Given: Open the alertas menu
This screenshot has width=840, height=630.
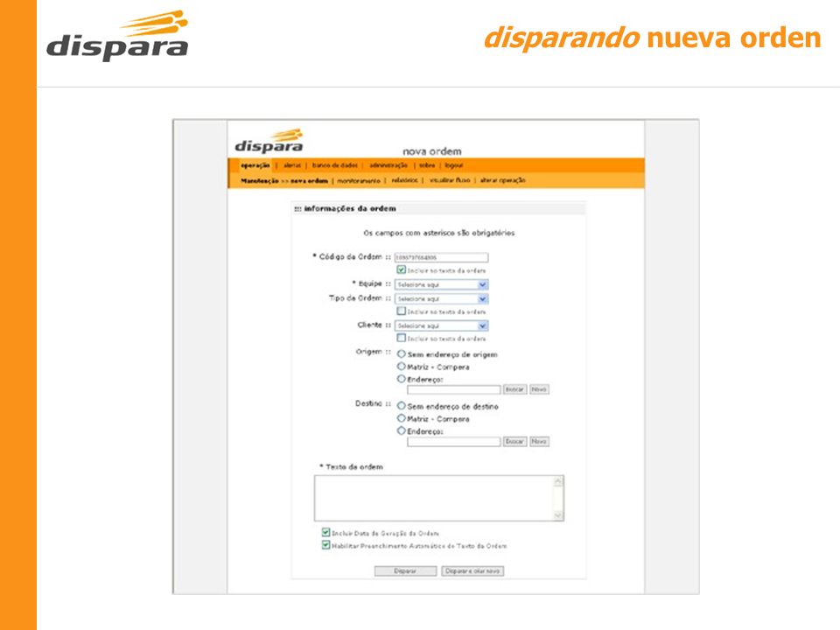Looking at the screenshot, I should (x=292, y=165).
